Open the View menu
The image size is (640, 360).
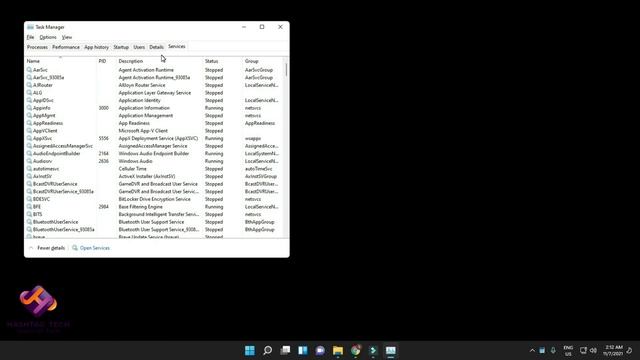[67, 37]
